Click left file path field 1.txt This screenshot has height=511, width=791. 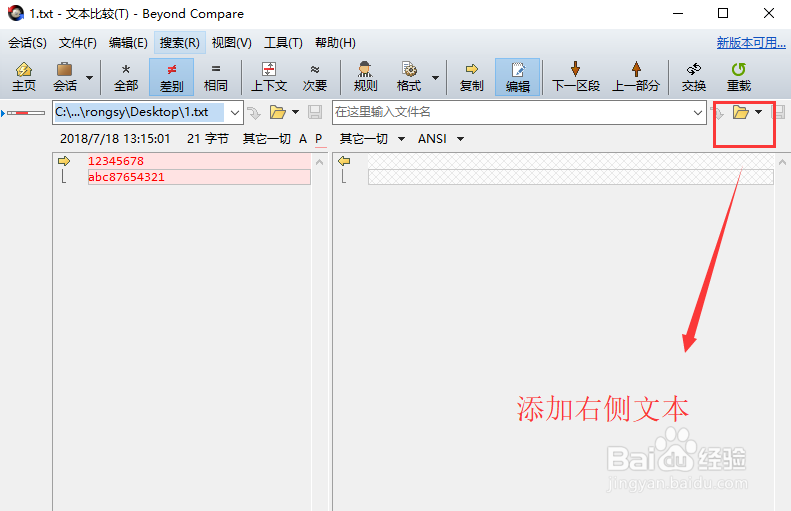click(139, 112)
